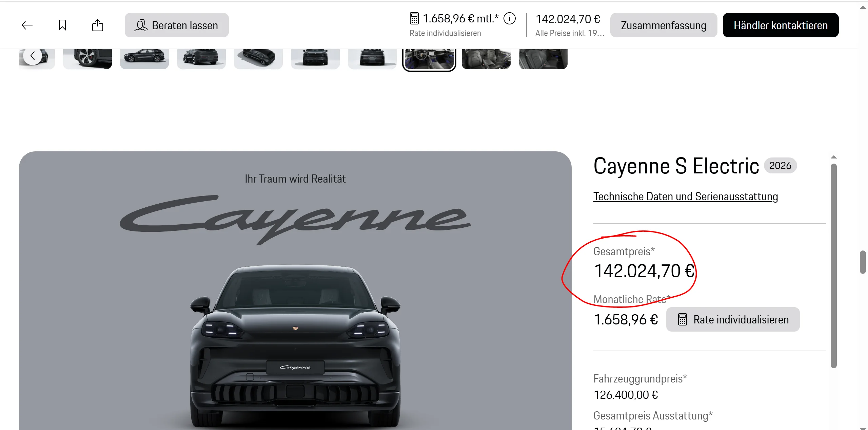The width and height of the screenshot is (868, 430).
Task: Click Händler kontaktieren button
Action: click(x=781, y=25)
